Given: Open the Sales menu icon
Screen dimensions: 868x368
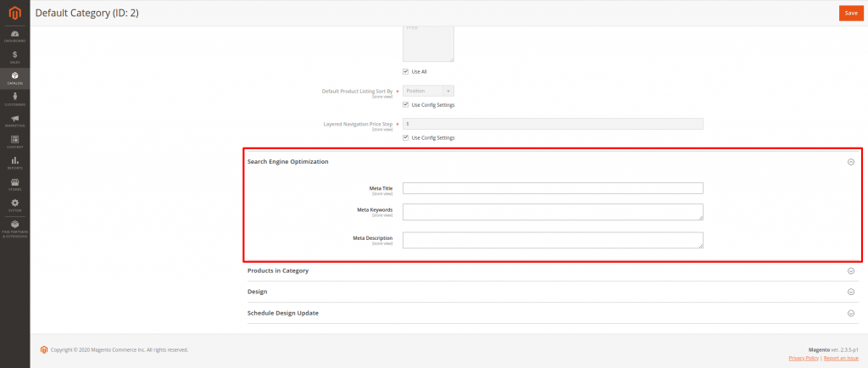Looking at the screenshot, I should tap(14, 57).
